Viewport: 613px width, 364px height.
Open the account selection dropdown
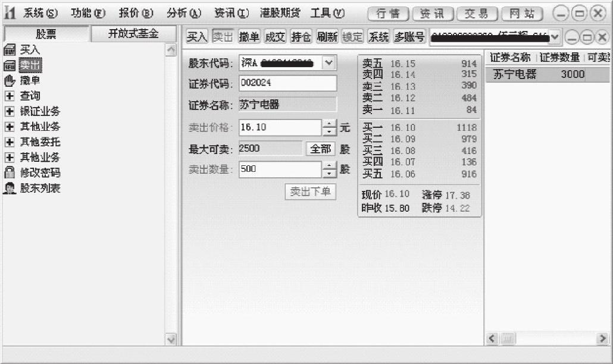coord(555,37)
